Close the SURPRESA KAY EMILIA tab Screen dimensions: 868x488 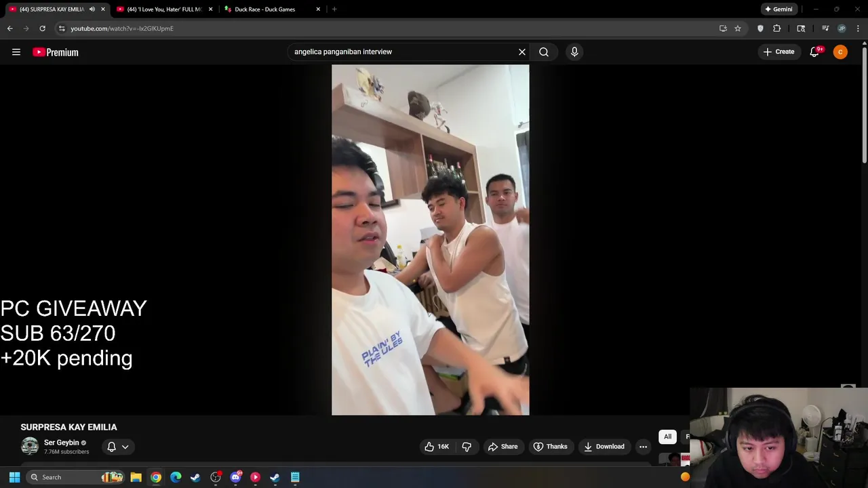[x=103, y=9]
